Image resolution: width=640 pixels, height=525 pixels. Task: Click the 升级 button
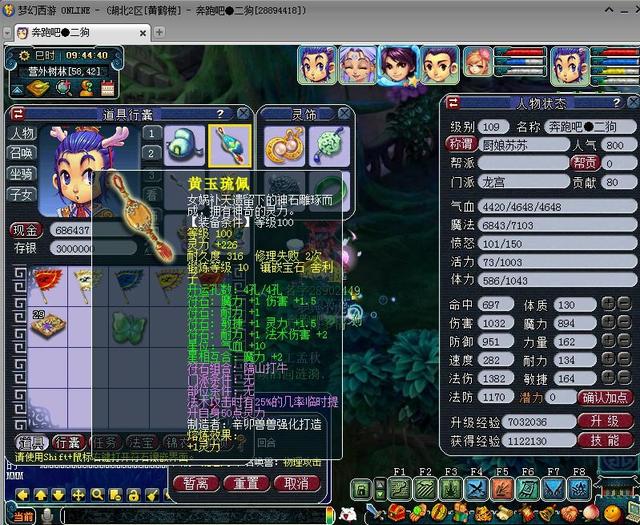tap(605, 421)
